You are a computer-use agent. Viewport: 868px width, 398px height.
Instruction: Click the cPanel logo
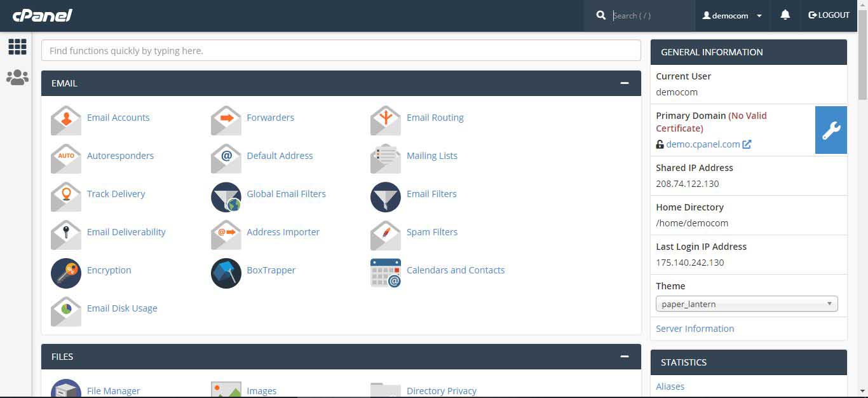tap(43, 15)
